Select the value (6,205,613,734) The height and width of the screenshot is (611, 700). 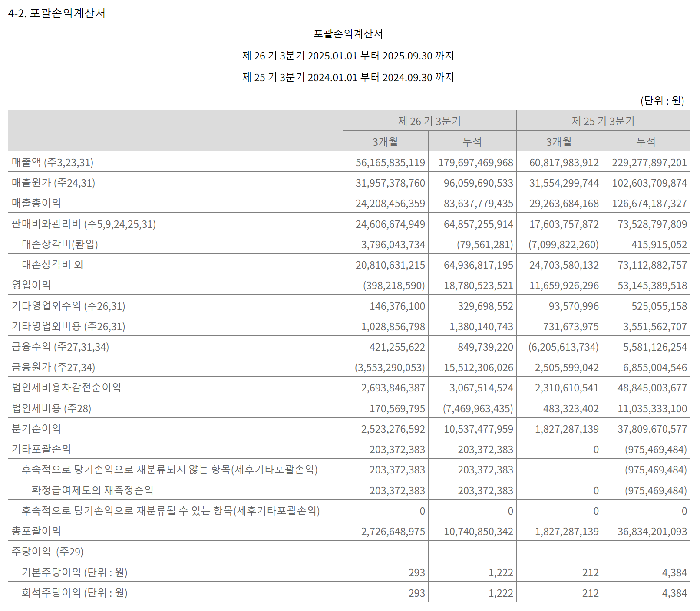coord(564,347)
